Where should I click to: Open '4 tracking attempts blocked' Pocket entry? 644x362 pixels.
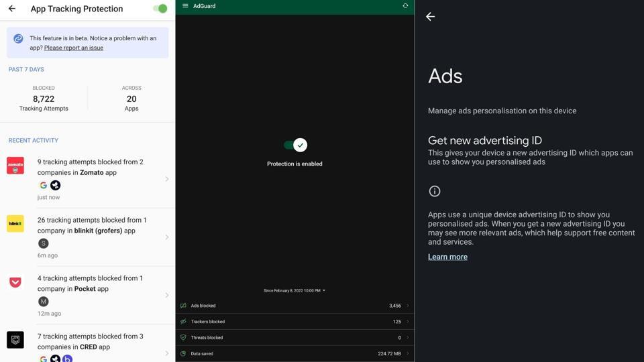(87, 296)
